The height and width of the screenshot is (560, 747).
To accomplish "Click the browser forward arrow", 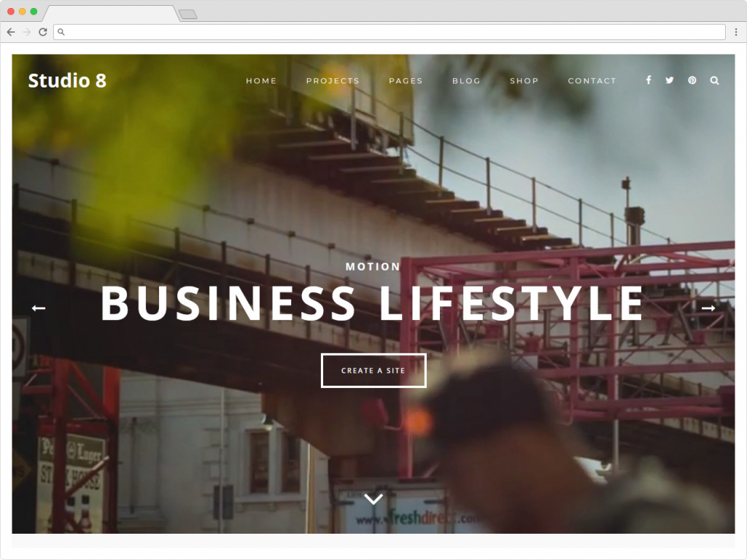I will tap(27, 32).
